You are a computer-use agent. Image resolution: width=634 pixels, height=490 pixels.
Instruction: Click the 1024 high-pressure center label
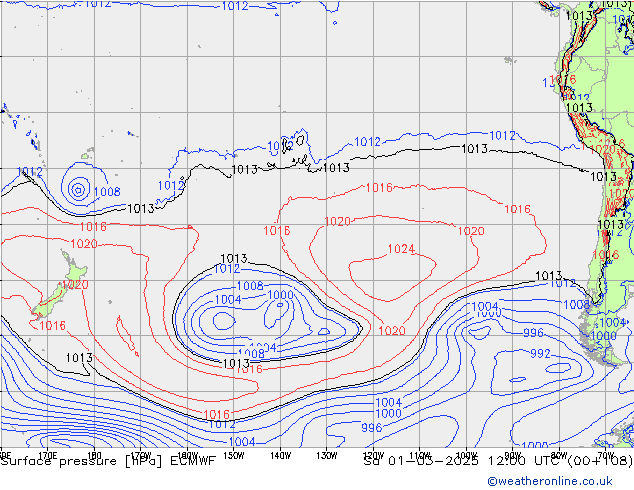401,249
